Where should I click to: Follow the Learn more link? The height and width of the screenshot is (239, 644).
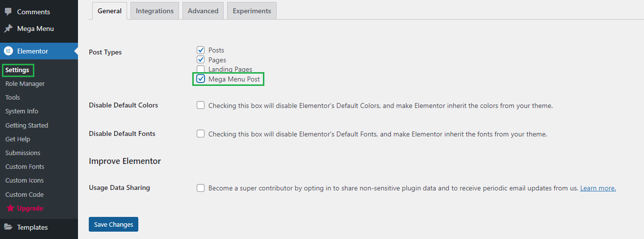[598, 188]
